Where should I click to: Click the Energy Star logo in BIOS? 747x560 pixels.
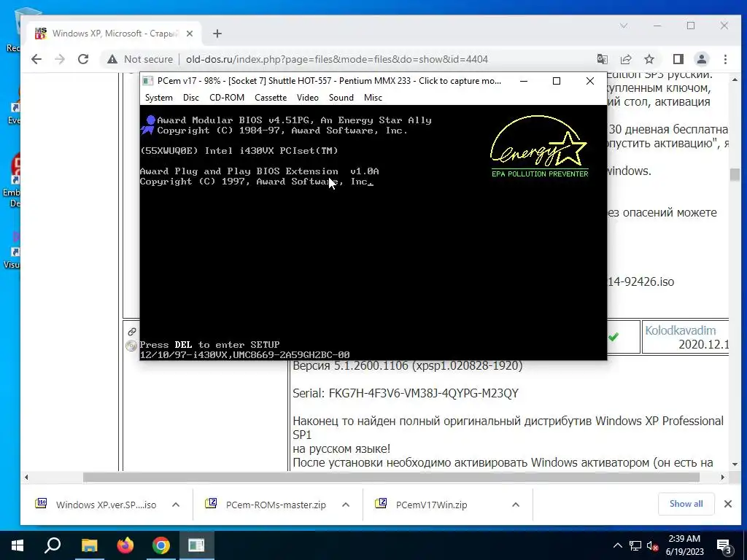click(x=540, y=146)
